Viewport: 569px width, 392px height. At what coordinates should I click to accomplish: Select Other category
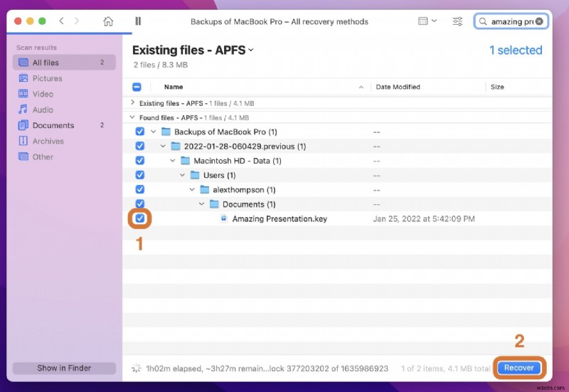coord(43,157)
